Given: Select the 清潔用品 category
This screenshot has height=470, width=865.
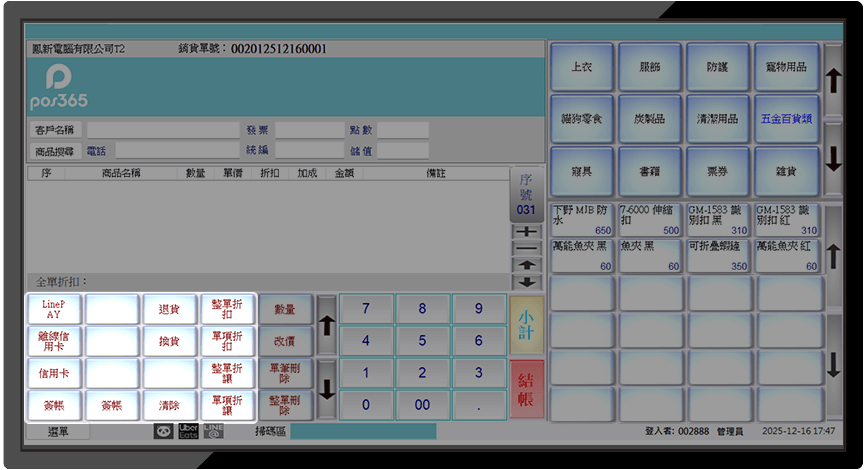Looking at the screenshot, I should coord(718,118).
